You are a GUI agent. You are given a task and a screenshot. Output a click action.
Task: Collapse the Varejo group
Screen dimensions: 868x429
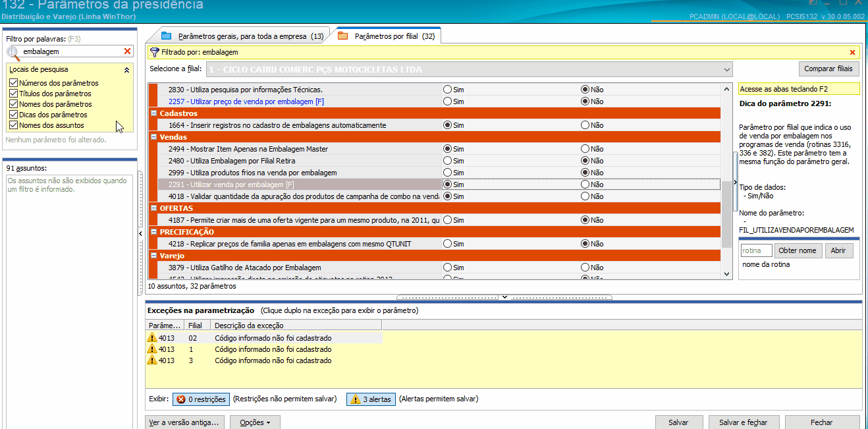(x=154, y=256)
